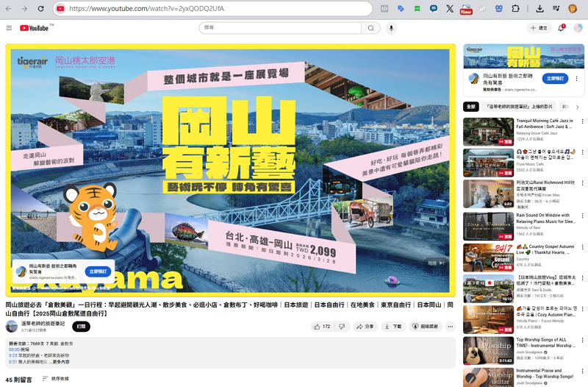
Task: Open Tranquil Morning Café Jazz video thumbnail
Action: click(488, 131)
